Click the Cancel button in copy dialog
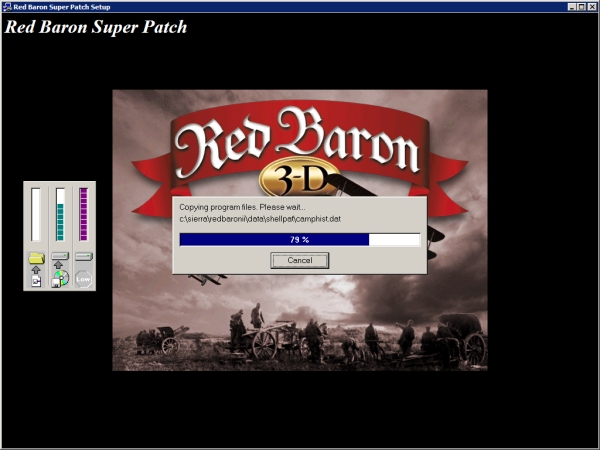 click(x=299, y=260)
